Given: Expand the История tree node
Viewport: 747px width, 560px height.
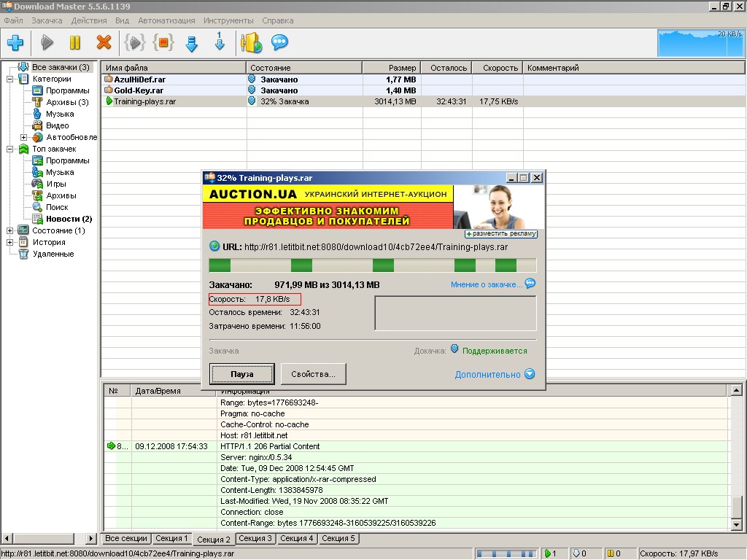Looking at the screenshot, I should (x=10, y=242).
